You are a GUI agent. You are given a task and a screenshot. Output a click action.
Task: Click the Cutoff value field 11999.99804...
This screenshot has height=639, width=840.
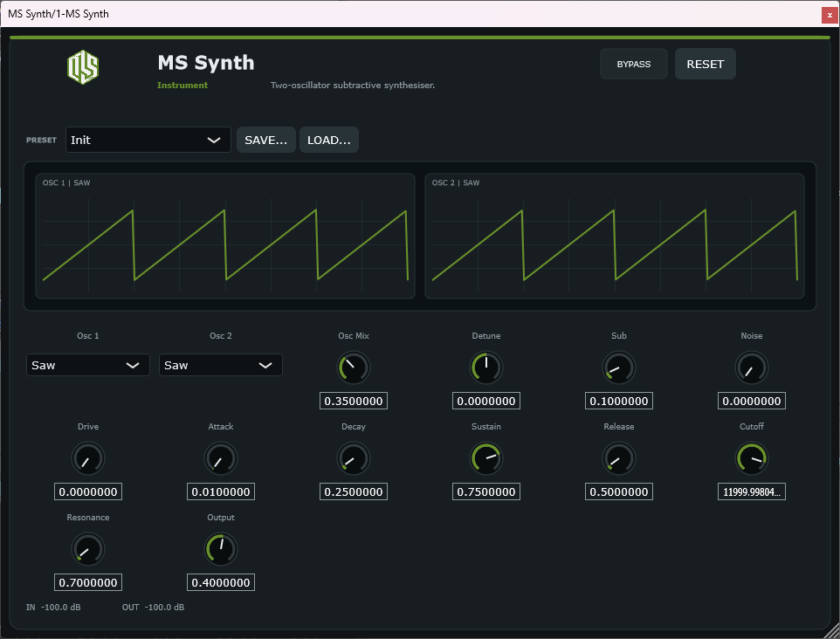(x=752, y=491)
